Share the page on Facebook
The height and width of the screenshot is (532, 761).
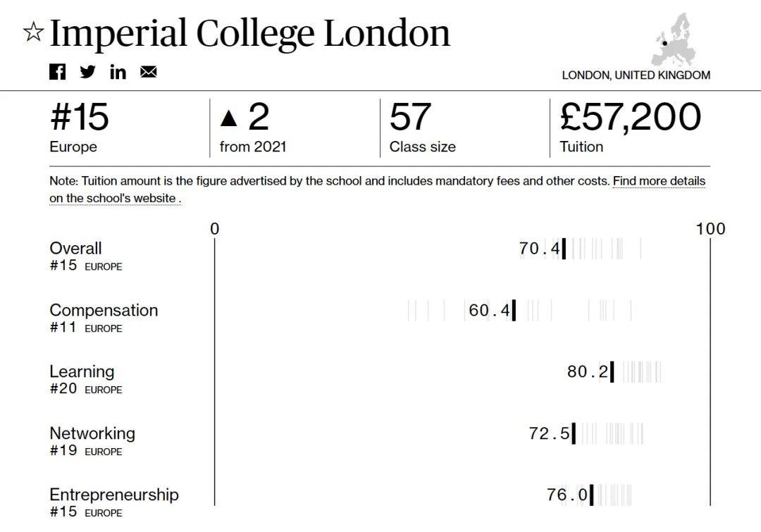(x=57, y=71)
